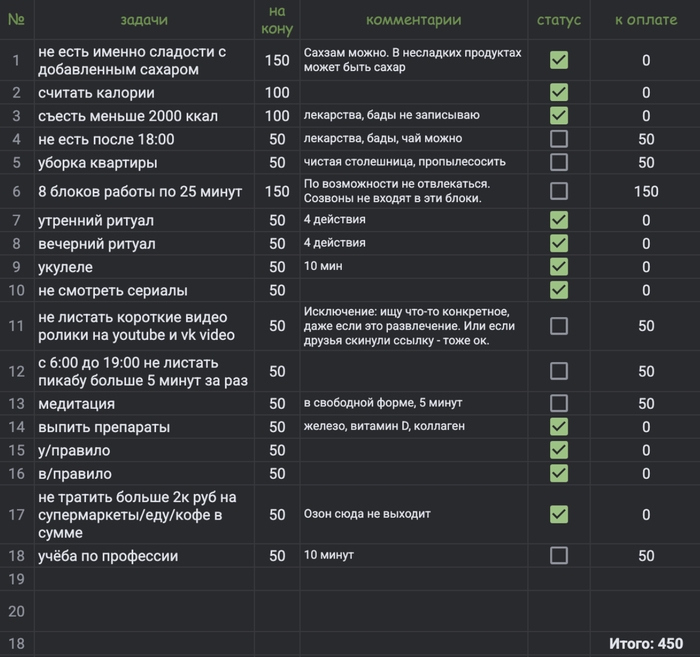Screen dimensions: 700x657
Task: Toggle checkbox for короткие видео ролики row
Action: [558, 326]
